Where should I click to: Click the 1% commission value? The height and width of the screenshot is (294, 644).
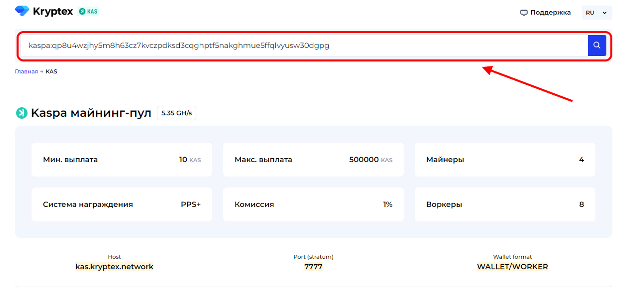[x=388, y=204]
